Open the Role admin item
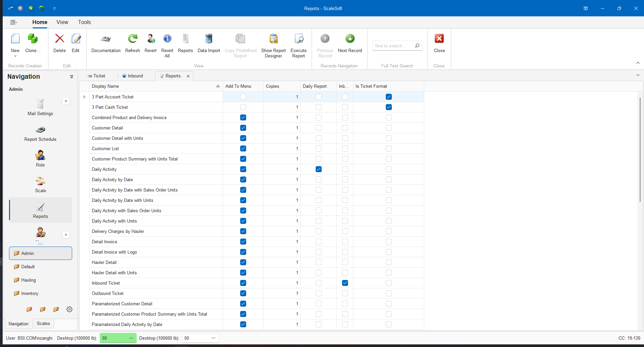The height and width of the screenshot is (347, 644). pyautogui.click(x=40, y=159)
